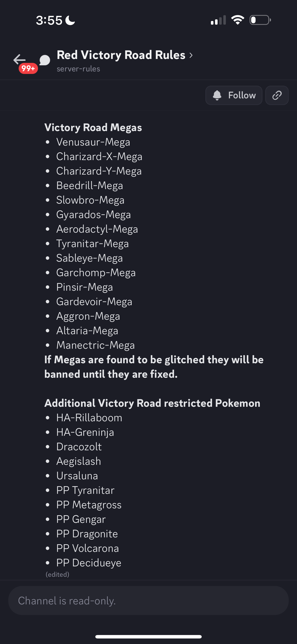
Task: Tap the home indicator bar
Action: (x=148, y=637)
